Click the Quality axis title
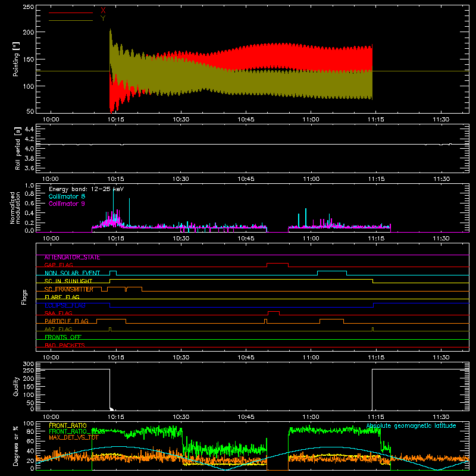This screenshot has width=476, height=476. click(16, 386)
